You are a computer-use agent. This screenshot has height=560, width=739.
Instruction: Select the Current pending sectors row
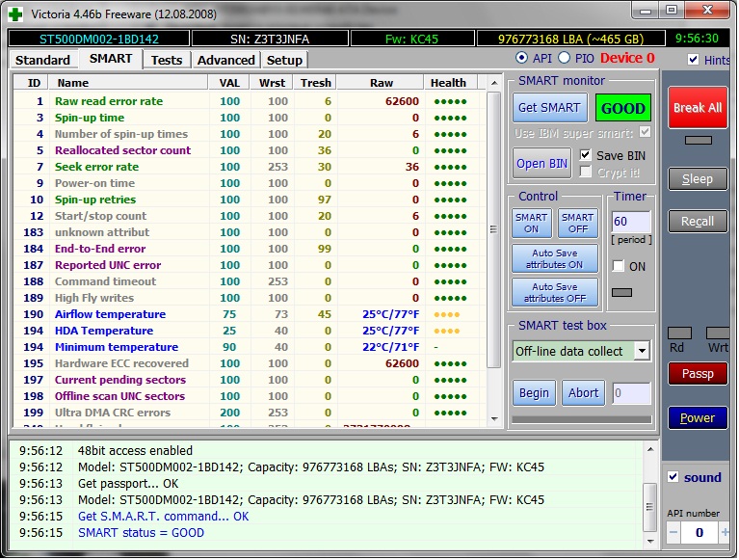[x=249, y=380]
